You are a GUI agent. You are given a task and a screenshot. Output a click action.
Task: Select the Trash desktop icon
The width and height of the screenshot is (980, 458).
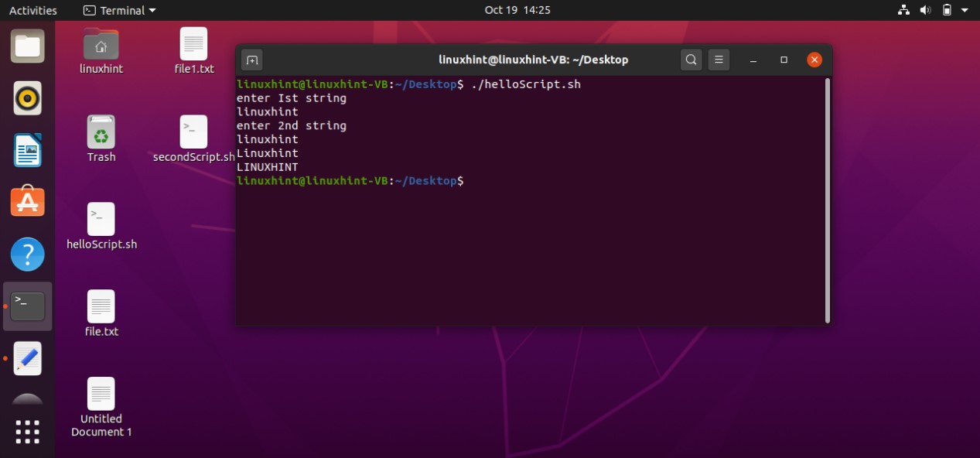101,139
